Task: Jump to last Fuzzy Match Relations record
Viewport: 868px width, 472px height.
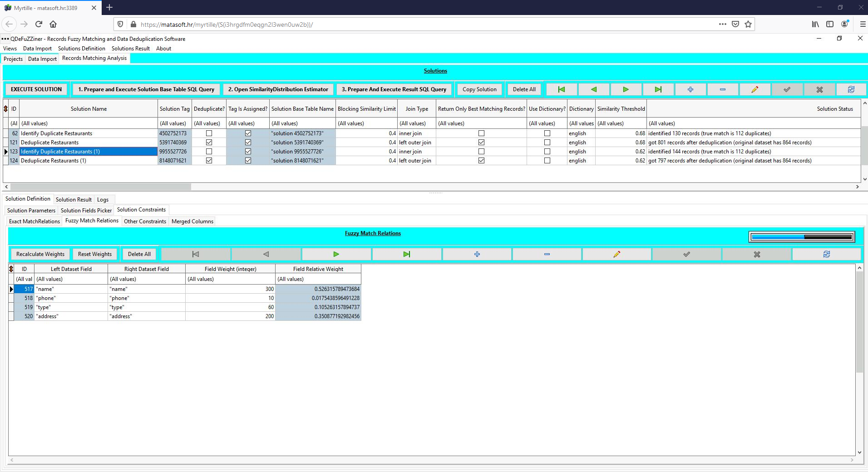Action: point(407,254)
